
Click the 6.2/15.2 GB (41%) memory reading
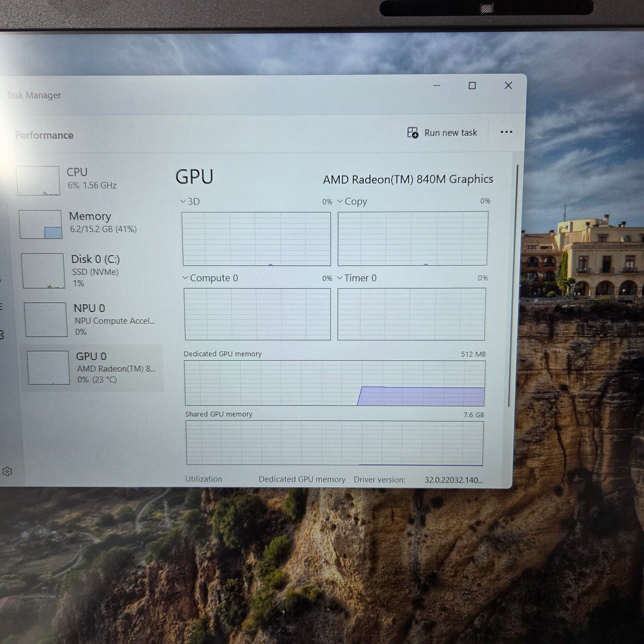click(x=103, y=229)
